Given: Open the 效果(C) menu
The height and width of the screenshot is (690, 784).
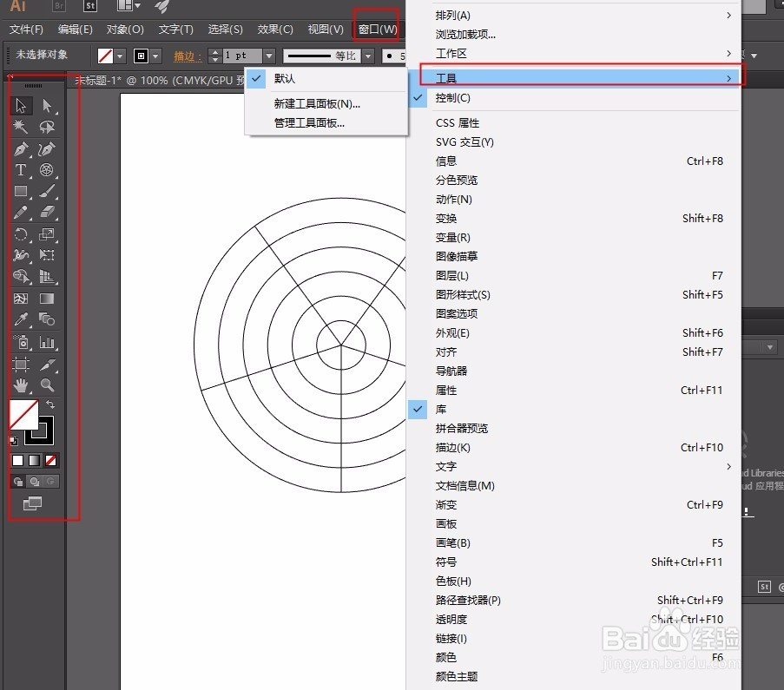Looking at the screenshot, I should pyautogui.click(x=275, y=30).
